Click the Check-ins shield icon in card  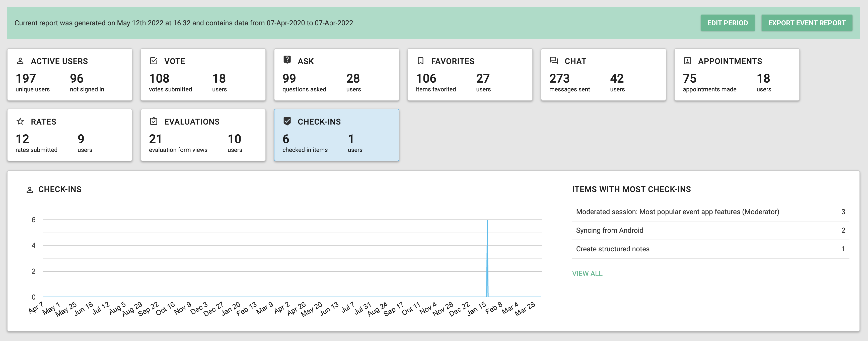click(x=287, y=121)
